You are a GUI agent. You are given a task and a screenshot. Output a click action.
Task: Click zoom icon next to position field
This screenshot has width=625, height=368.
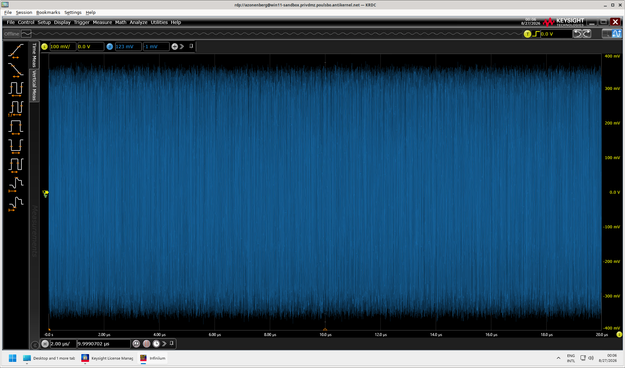pos(136,343)
